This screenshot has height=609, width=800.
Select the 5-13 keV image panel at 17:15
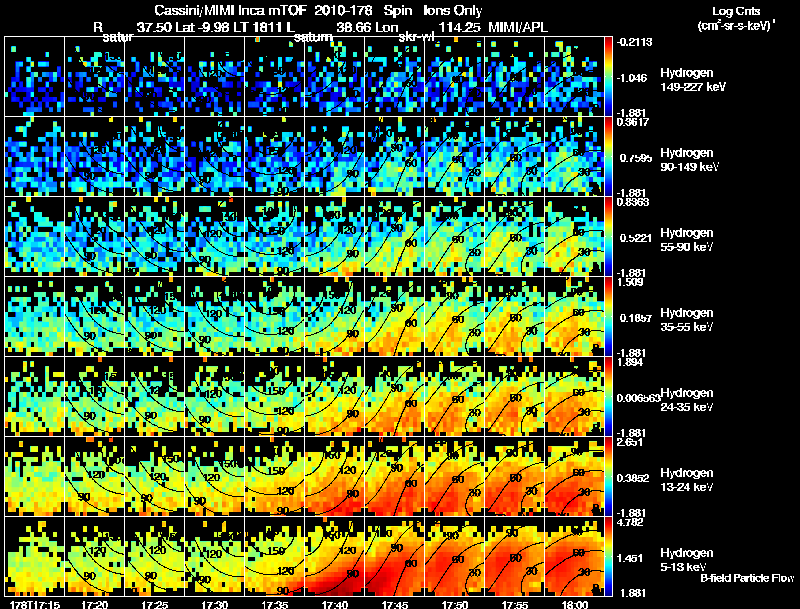click(x=35, y=556)
